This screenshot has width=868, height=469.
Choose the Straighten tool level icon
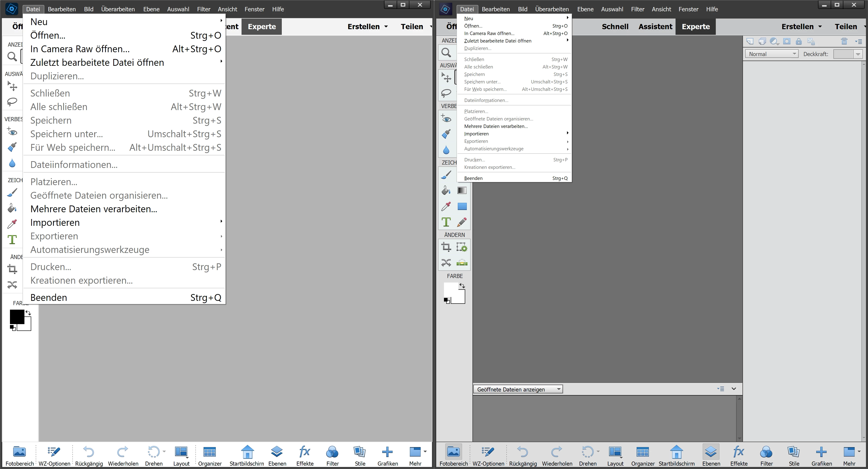tap(462, 263)
